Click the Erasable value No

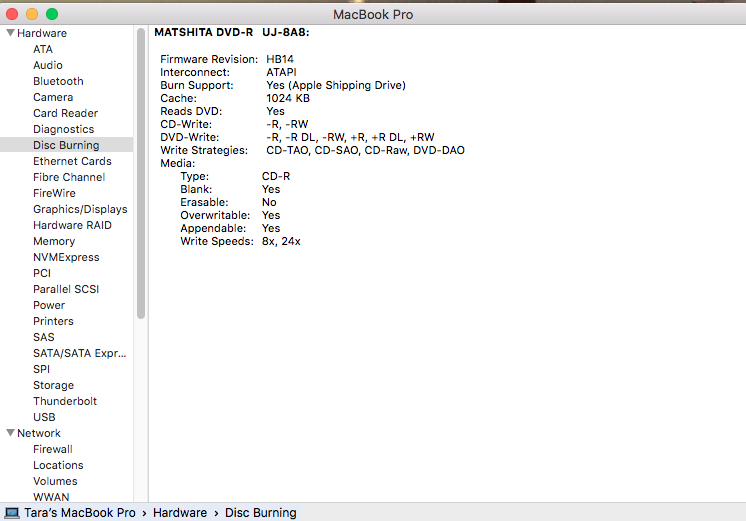tap(269, 202)
